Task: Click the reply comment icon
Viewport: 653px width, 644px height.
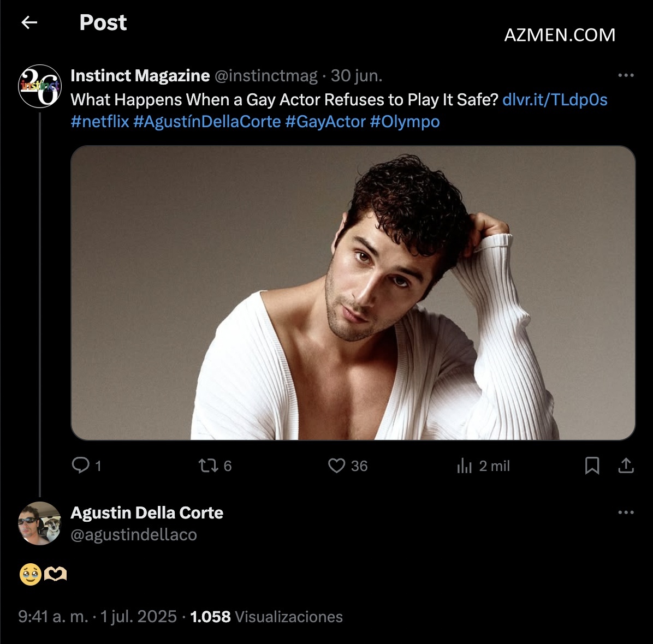Action: coord(81,466)
